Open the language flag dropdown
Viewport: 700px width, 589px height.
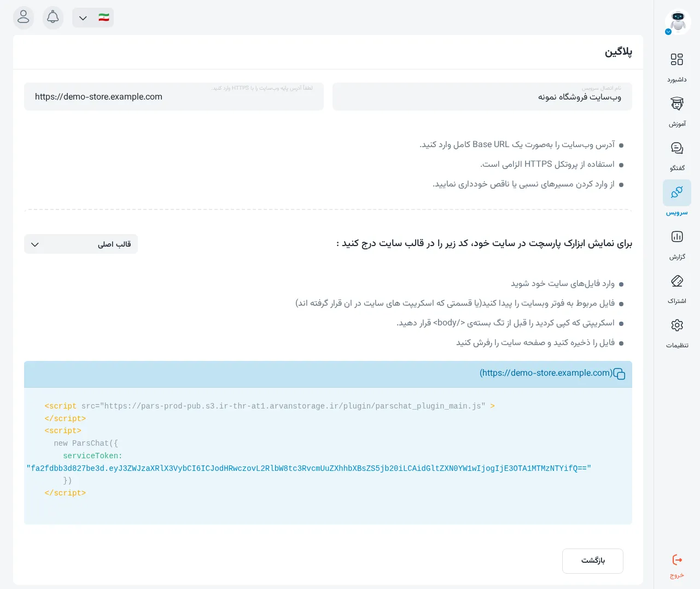(93, 18)
